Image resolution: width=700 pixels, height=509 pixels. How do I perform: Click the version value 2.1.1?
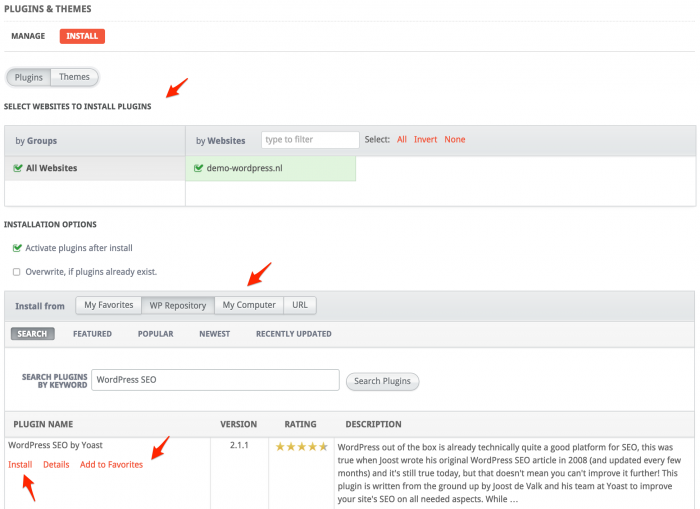(239, 445)
